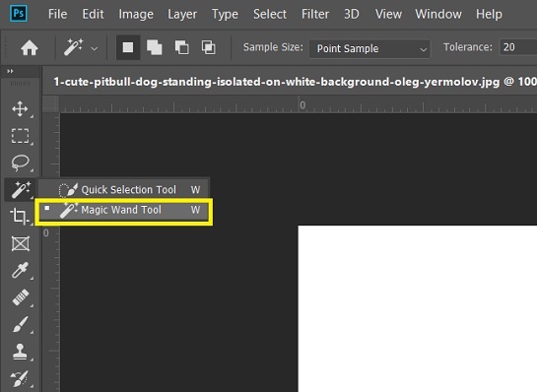Select the Lasso tool
Viewport: 537px width, 392px height.
(21, 163)
